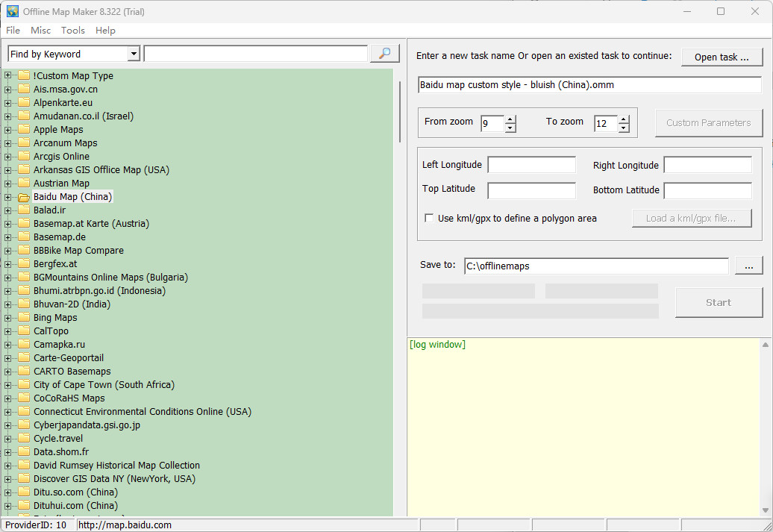Expand the !Custom Map Type node
The width and height of the screenshot is (773, 532).
pos(7,76)
